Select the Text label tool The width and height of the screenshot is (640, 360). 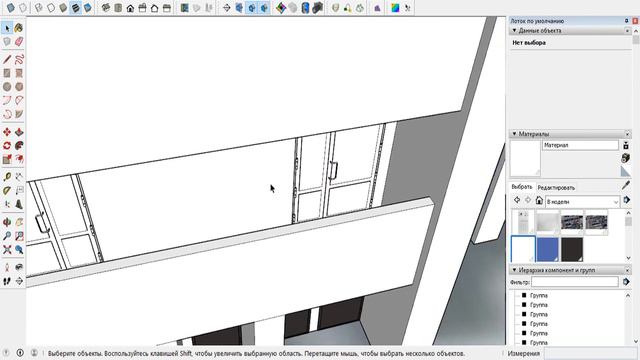pos(19,191)
